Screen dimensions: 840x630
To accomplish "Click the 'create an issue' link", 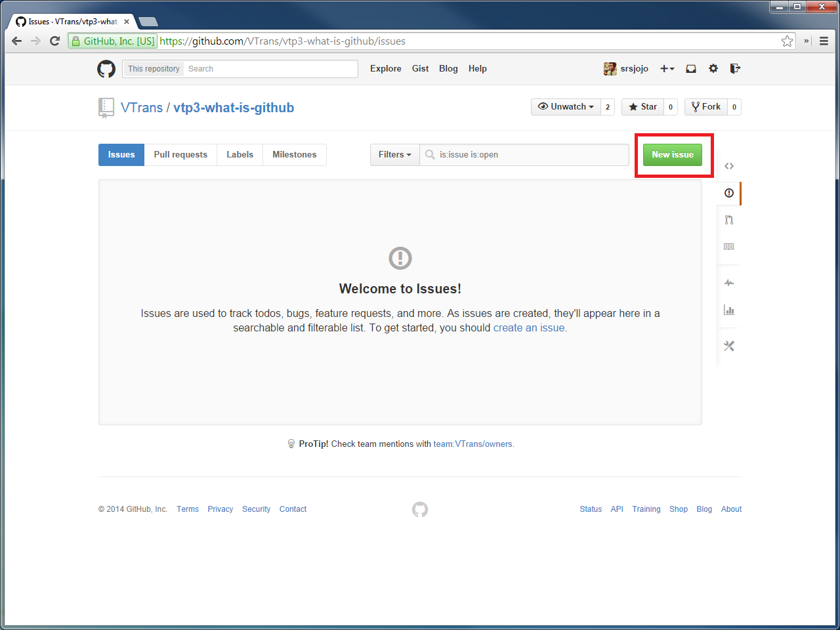I will [529, 327].
